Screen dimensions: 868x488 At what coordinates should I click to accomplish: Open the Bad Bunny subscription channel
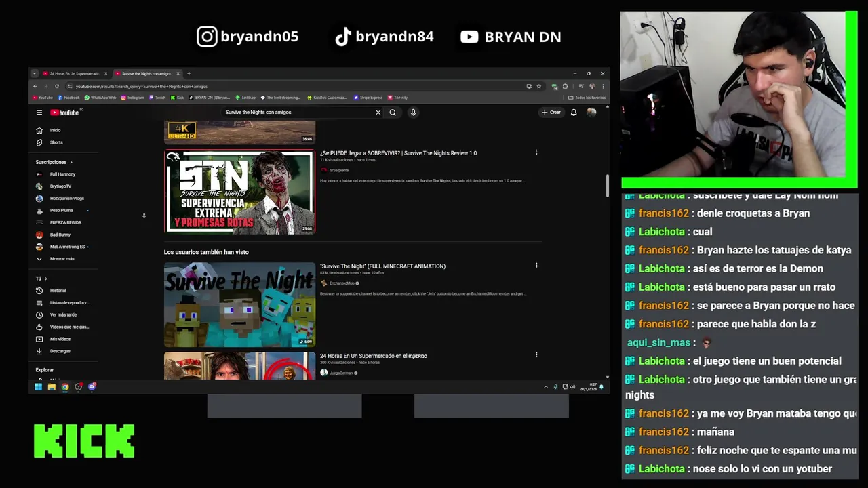point(54,235)
